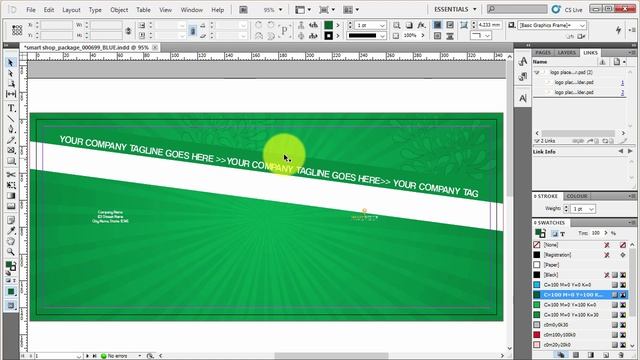Viewport: 640px width, 360px height.
Task: Select the Gradient Swatch tool
Action: tap(11, 196)
